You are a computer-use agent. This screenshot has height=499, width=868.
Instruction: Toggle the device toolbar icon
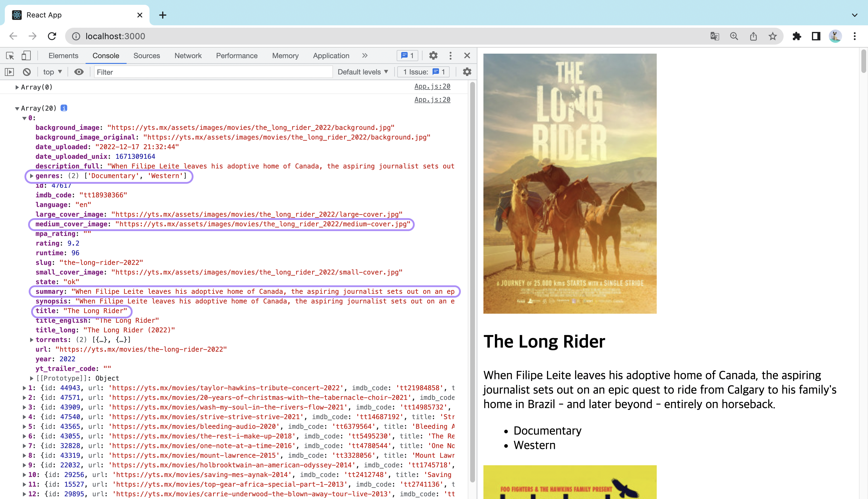(26, 55)
